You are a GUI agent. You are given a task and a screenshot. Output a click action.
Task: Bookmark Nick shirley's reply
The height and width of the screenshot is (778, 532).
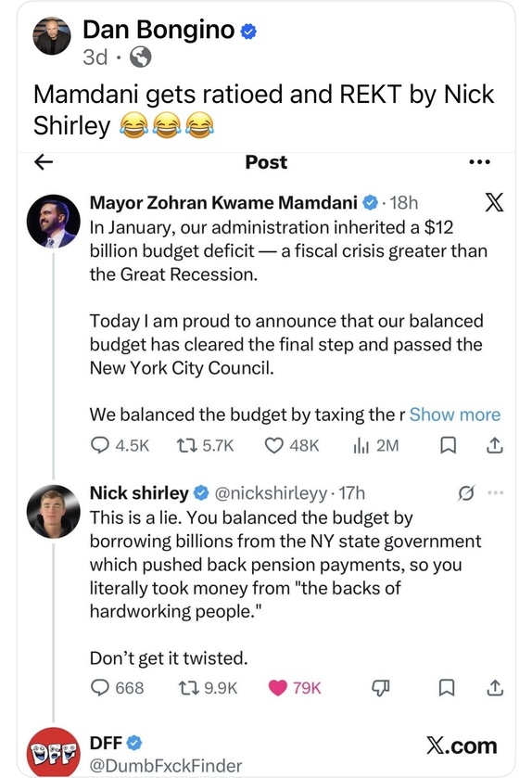point(448,688)
